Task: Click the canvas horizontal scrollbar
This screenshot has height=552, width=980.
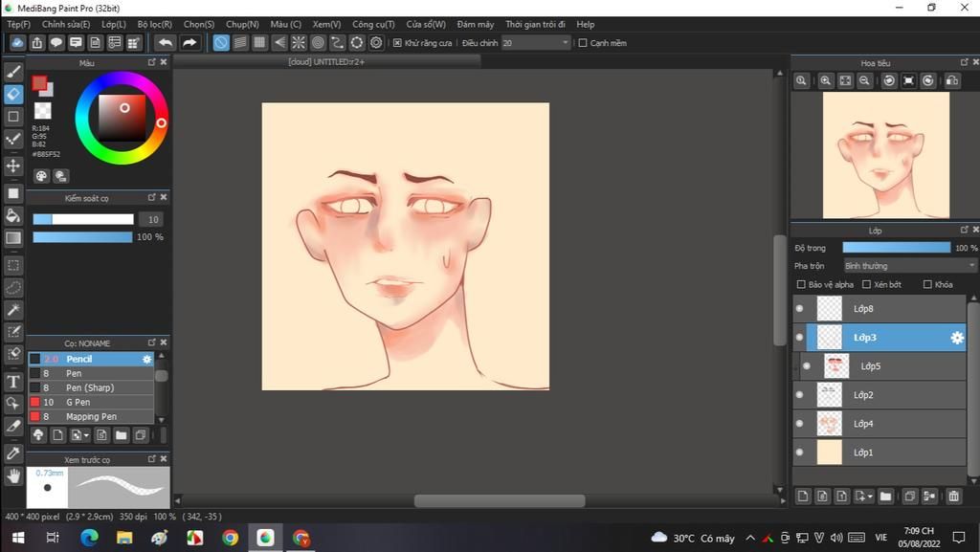Action: tap(500, 500)
